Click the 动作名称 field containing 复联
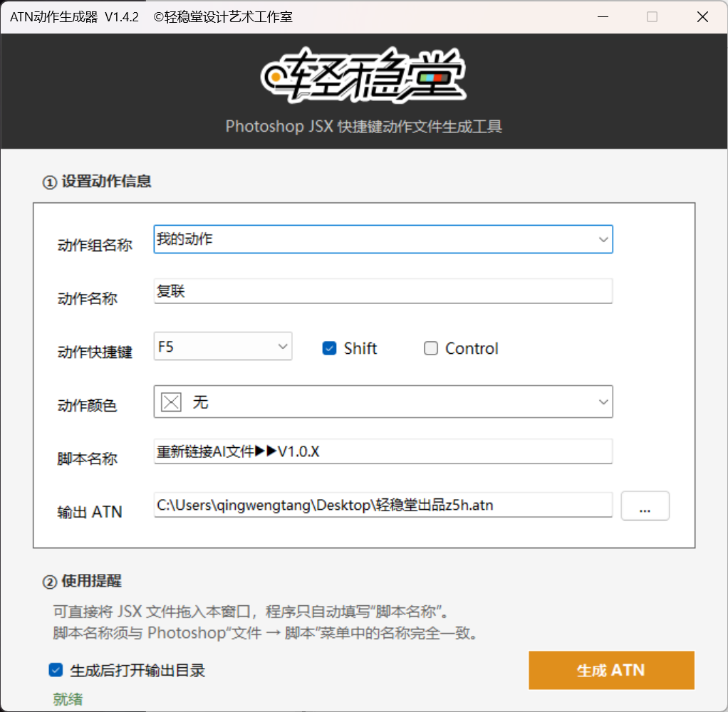 pos(383,291)
